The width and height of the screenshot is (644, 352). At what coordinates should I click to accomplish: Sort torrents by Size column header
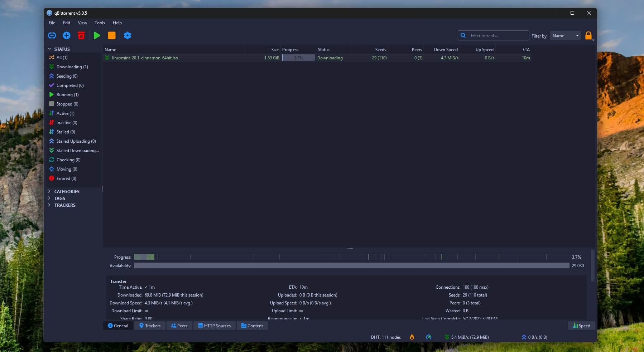coord(262,49)
